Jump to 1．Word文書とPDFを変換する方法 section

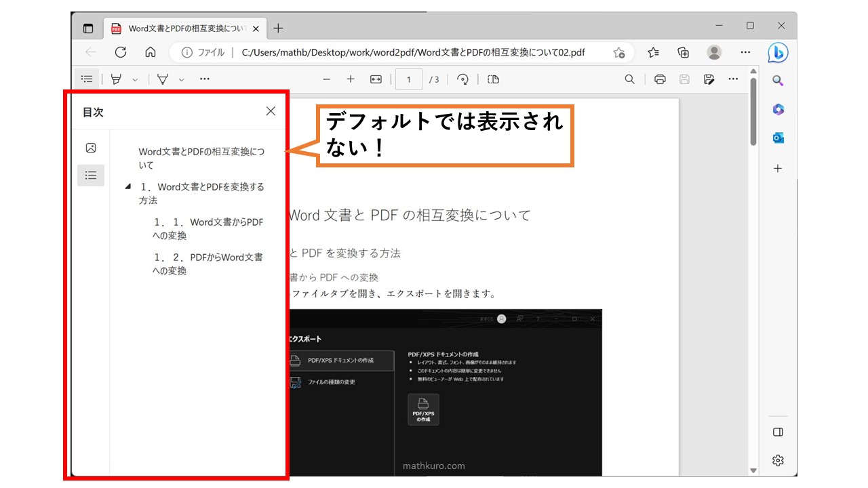tap(201, 194)
